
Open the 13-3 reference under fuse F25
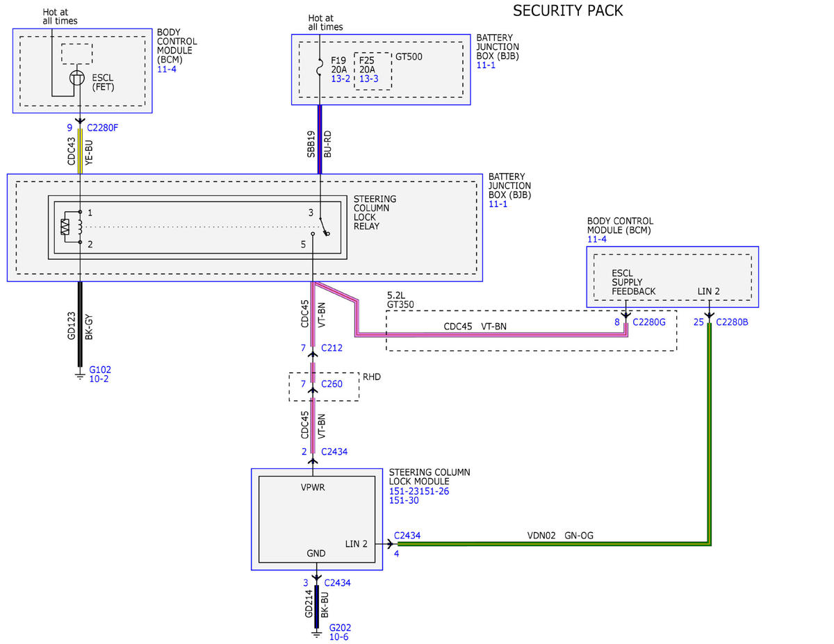(x=369, y=79)
